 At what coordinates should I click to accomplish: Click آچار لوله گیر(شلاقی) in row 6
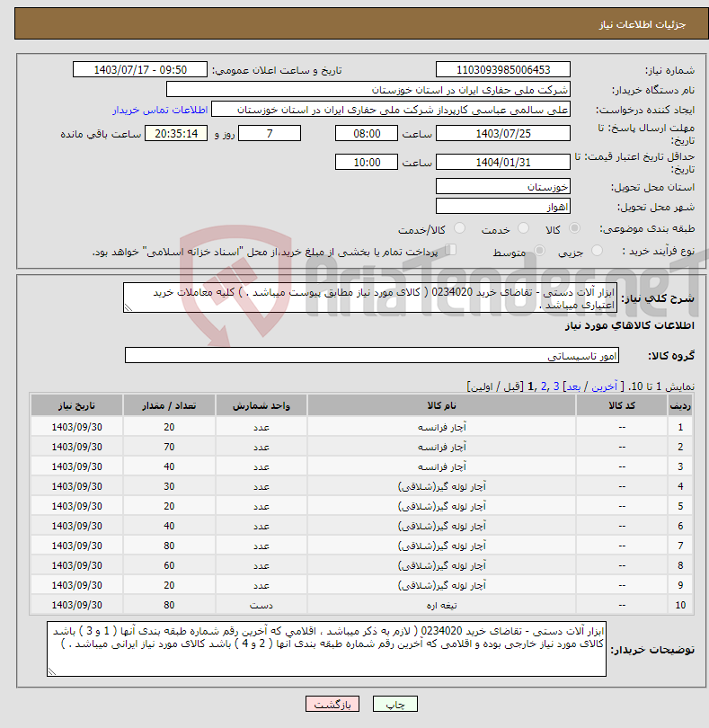click(x=441, y=526)
